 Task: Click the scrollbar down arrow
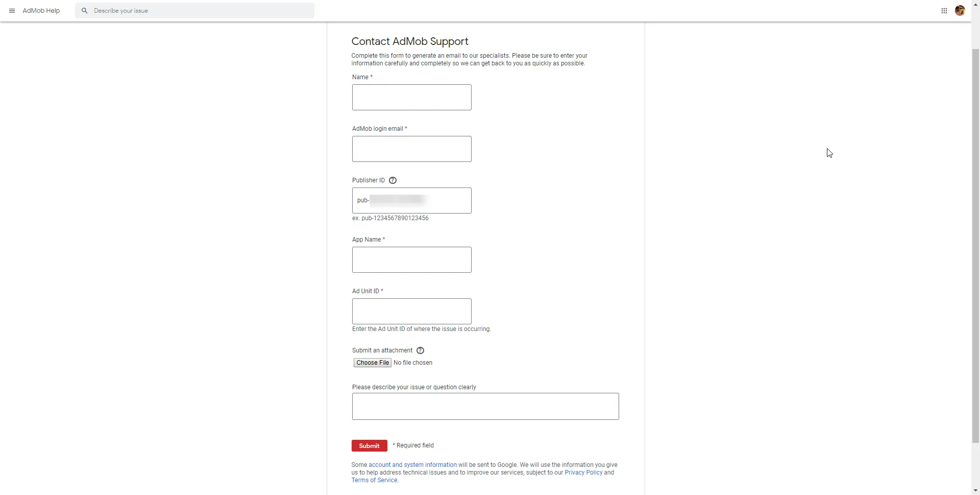click(975, 491)
